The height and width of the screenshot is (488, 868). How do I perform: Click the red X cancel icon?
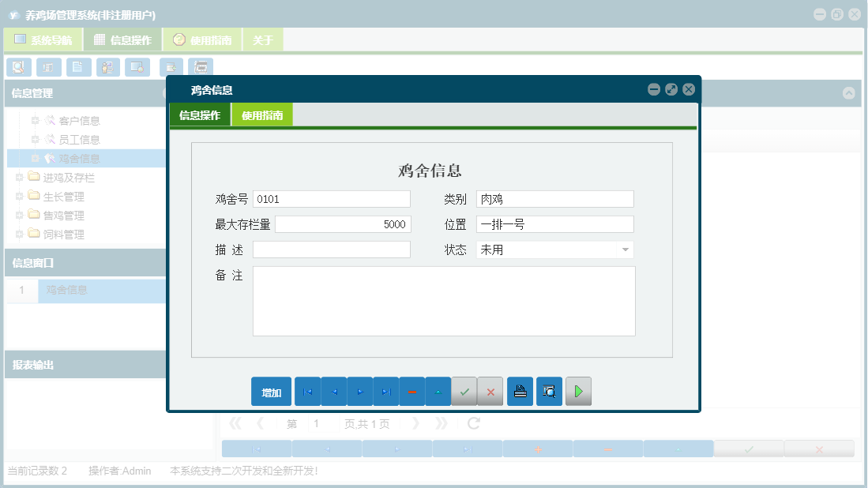pyautogui.click(x=490, y=391)
